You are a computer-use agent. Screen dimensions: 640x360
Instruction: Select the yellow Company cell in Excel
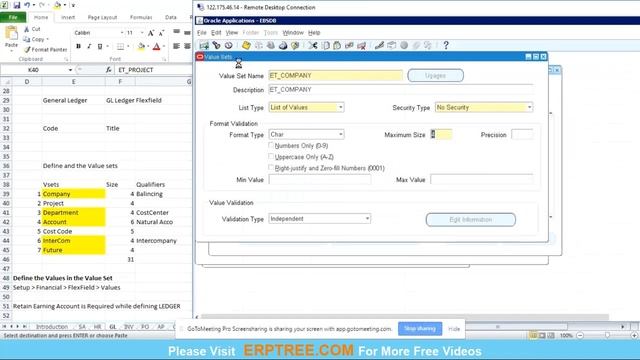[73, 194]
